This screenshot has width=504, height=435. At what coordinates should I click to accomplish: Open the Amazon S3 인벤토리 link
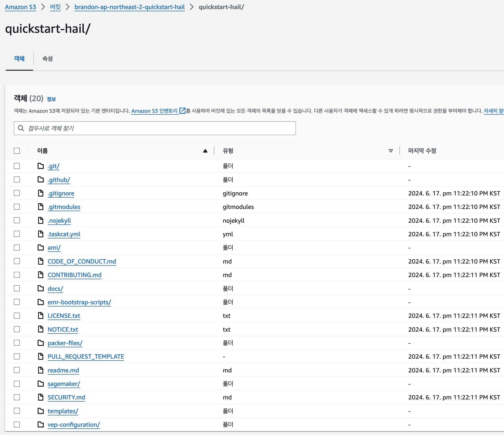(x=154, y=111)
